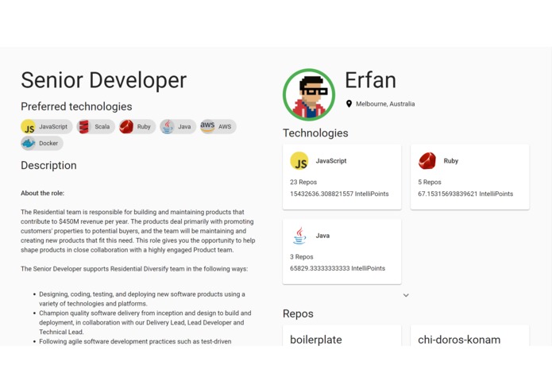Viewport: 552px width, 392px height.
Task: Click the Docker whale chip icon
Action: [28, 143]
